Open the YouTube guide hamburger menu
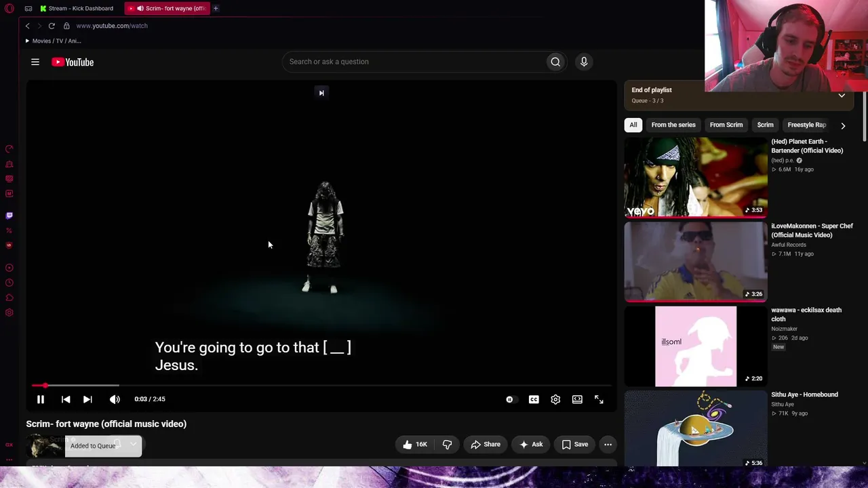Image resolution: width=868 pixels, height=488 pixels. pyautogui.click(x=35, y=62)
